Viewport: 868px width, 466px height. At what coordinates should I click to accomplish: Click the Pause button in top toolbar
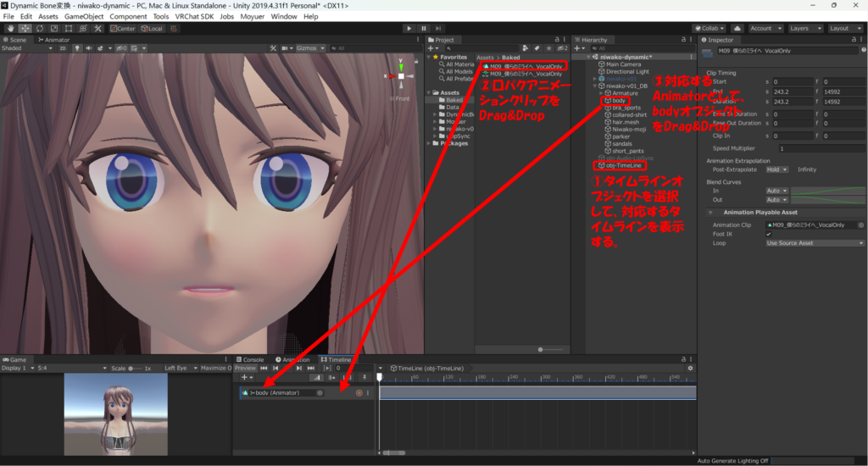pyautogui.click(x=424, y=28)
